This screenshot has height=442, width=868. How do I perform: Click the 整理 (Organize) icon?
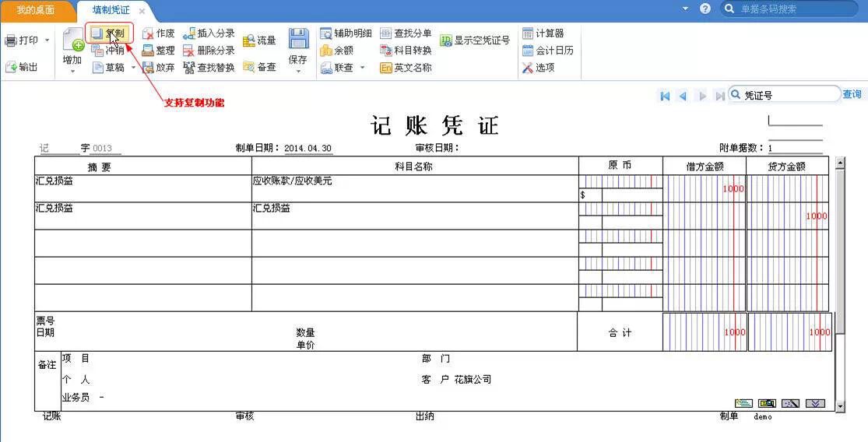tap(148, 51)
